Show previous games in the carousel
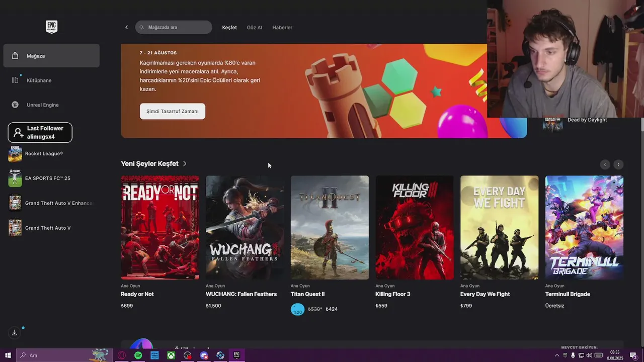 tap(605, 164)
